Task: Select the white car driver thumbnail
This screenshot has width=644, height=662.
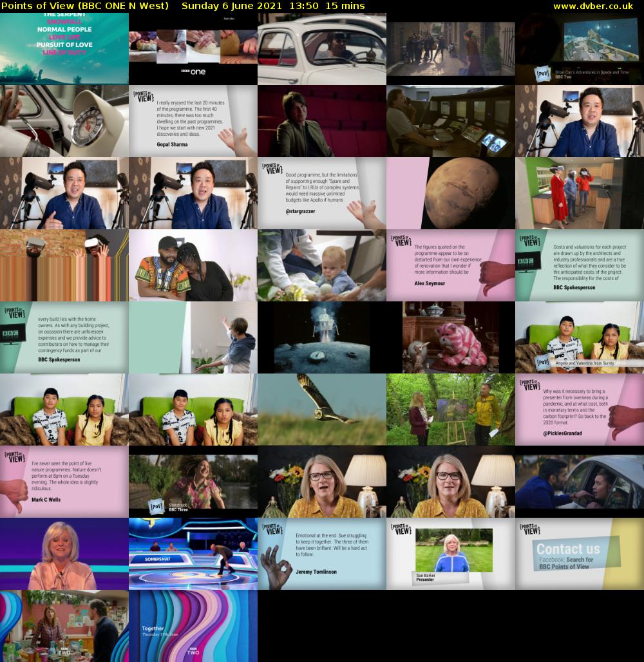Action: click(x=322, y=48)
